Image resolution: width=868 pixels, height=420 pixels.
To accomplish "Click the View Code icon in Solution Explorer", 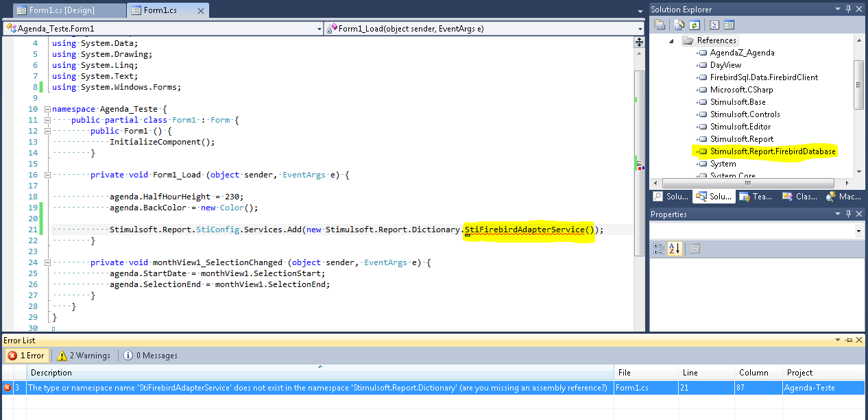I will [x=714, y=25].
